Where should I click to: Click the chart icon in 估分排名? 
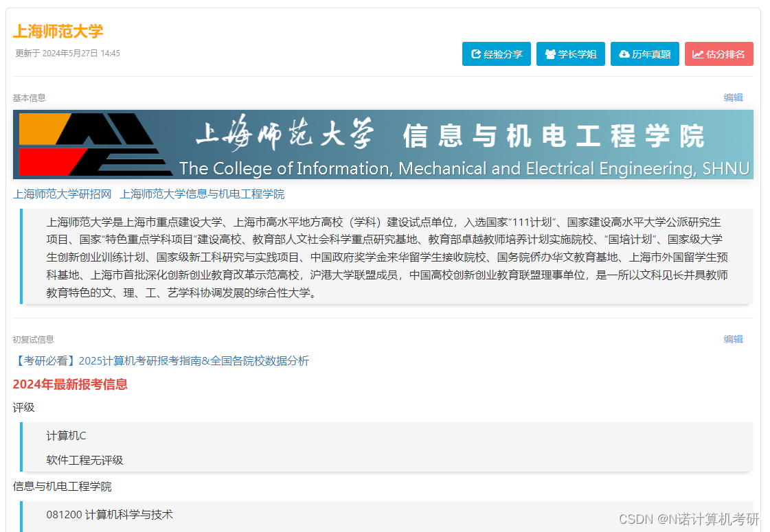(698, 54)
